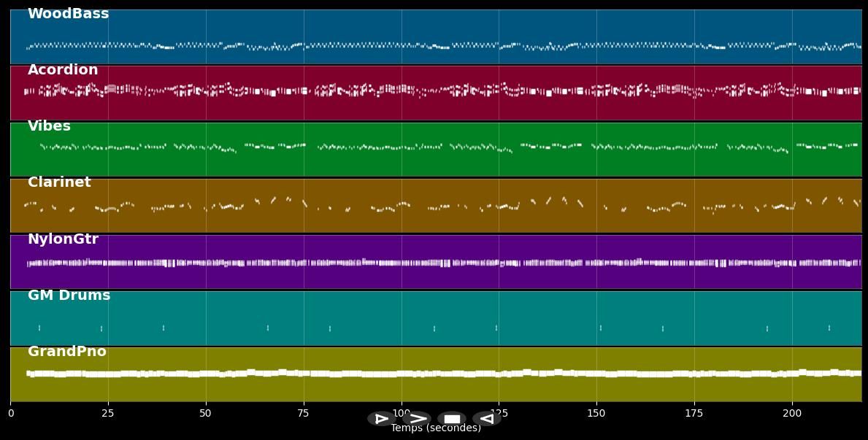
Task: Select the WoodBass track label
Action: pyautogui.click(x=68, y=14)
